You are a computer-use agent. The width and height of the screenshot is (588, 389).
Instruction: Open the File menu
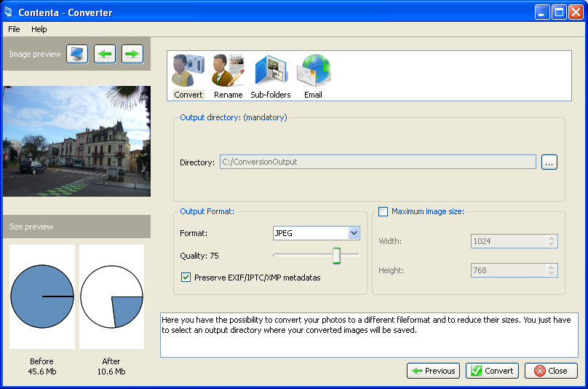click(x=14, y=29)
